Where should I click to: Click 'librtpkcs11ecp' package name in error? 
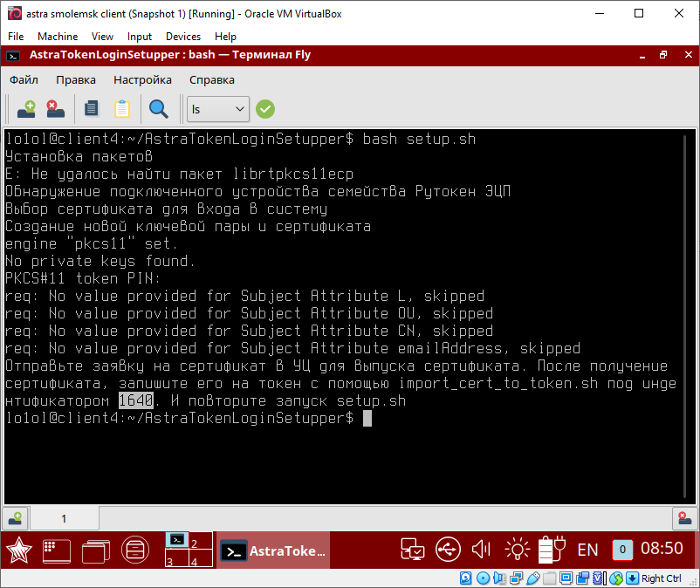[293, 174]
